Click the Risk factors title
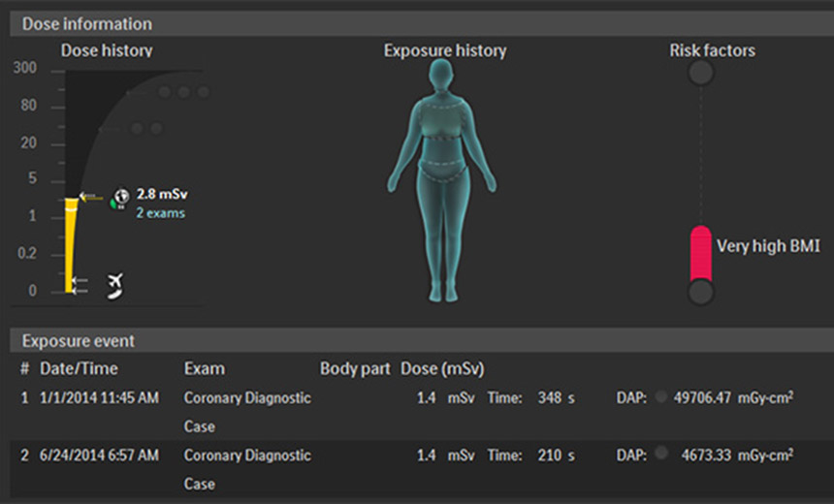The width and height of the screenshot is (834, 504). (712, 50)
